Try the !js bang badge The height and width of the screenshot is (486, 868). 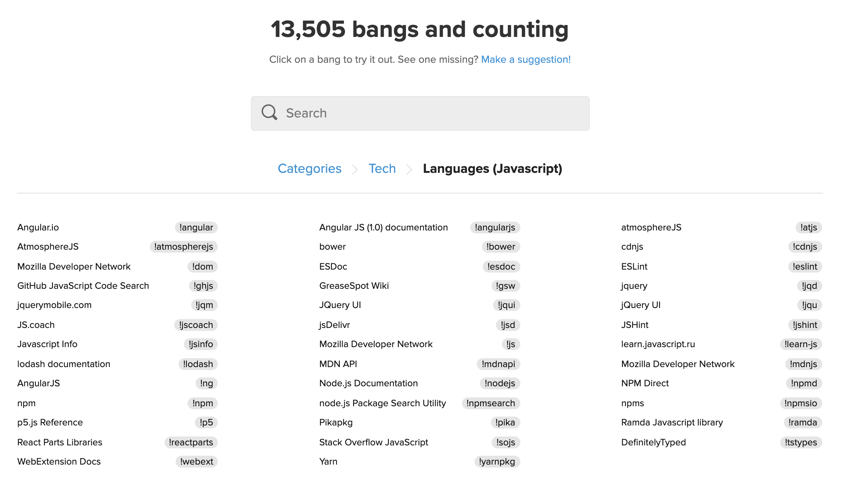(x=511, y=344)
